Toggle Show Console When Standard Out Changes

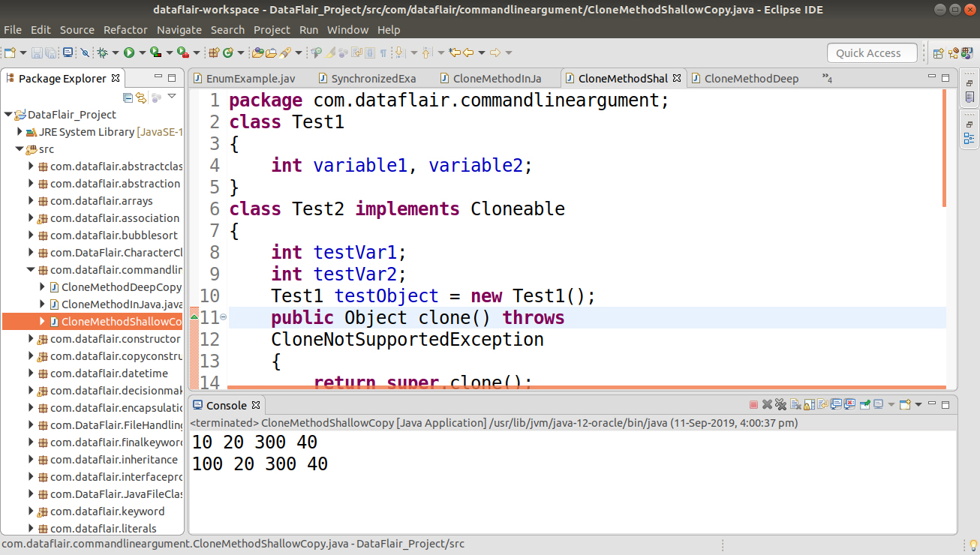click(835, 404)
